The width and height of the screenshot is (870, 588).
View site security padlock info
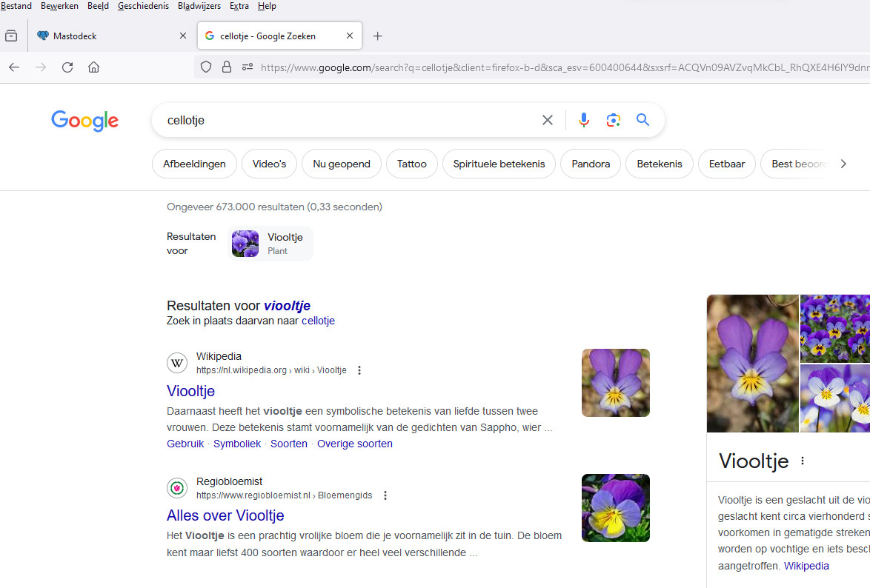click(226, 67)
